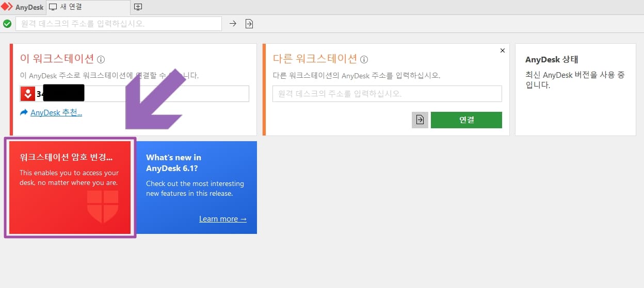Open file transfer icon beside address bar

[249, 24]
